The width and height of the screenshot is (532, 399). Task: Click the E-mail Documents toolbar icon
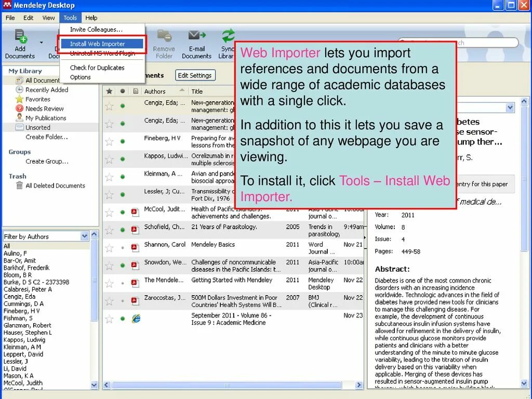[x=197, y=35]
